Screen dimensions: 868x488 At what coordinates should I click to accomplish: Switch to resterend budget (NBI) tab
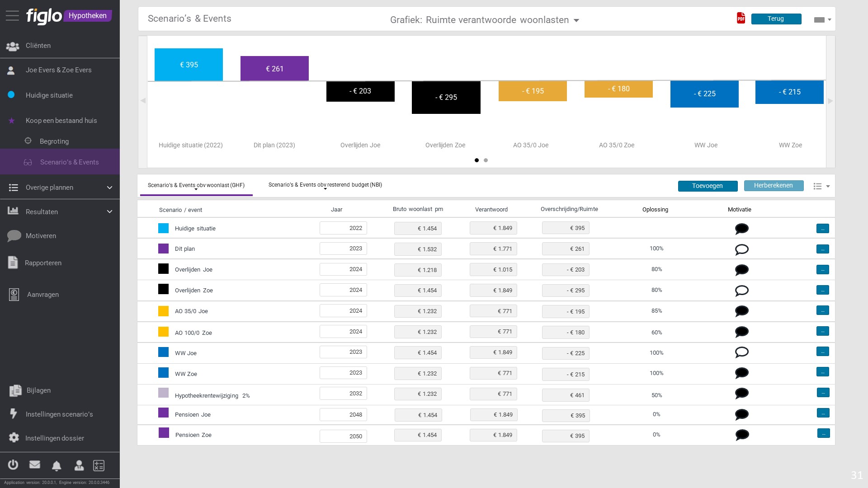[325, 185]
